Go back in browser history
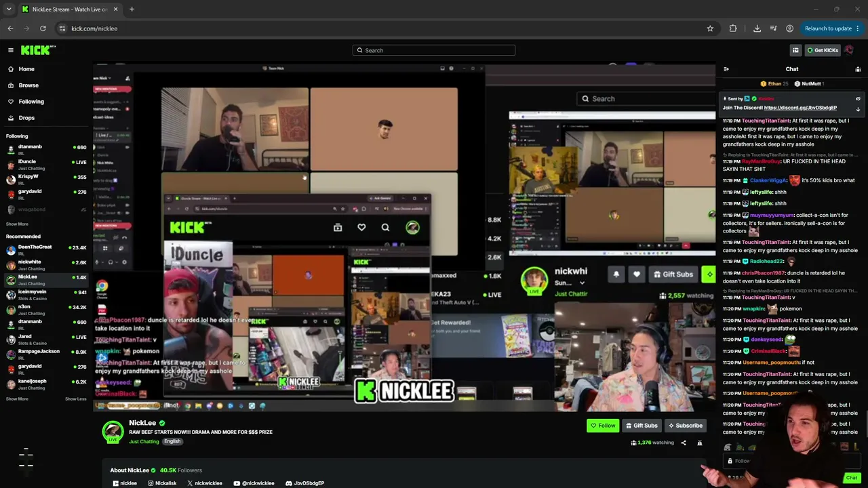Screen dimensions: 868x488 tap(10, 28)
